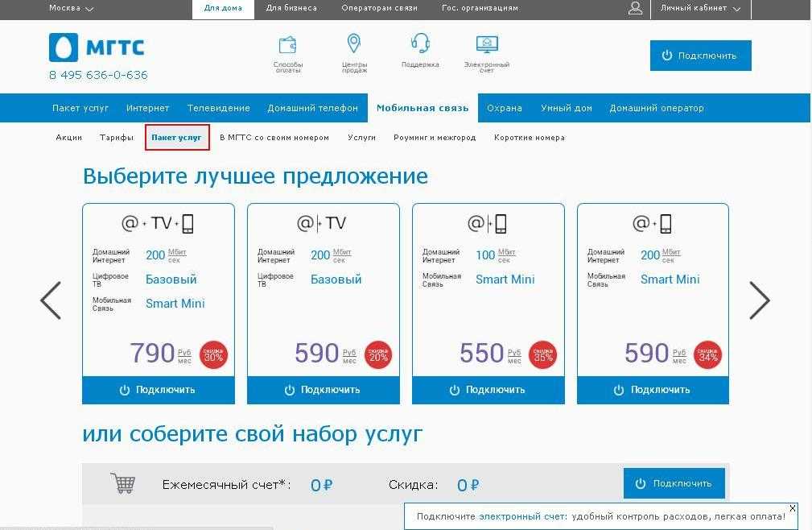Viewport: 812px width, 530px height.
Task: Open the Охрана menu
Action: [x=505, y=108]
